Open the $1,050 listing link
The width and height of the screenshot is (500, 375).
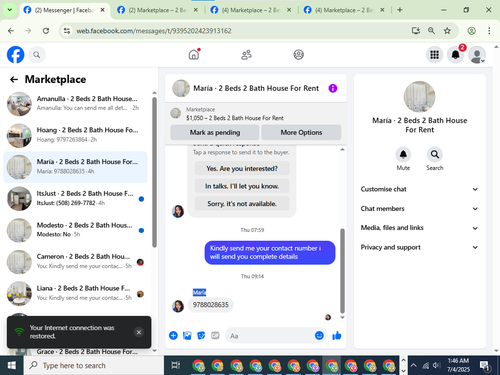[235, 118]
